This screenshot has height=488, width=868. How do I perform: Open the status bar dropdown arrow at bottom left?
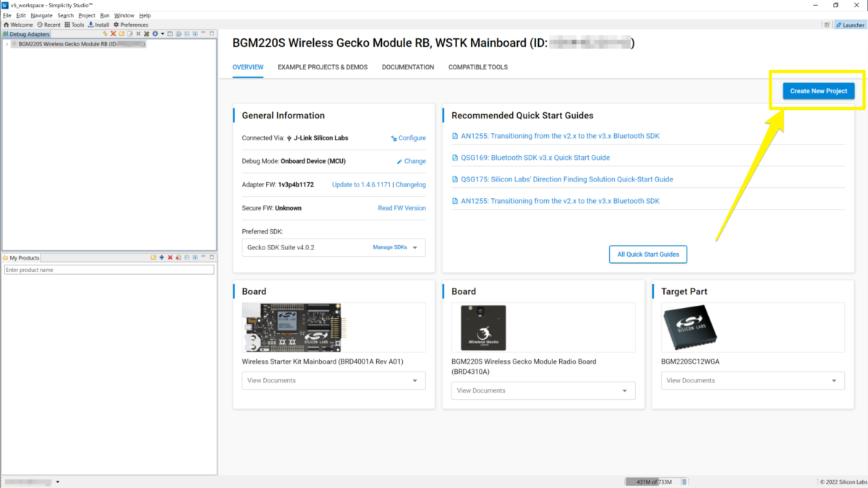point(58,481)
